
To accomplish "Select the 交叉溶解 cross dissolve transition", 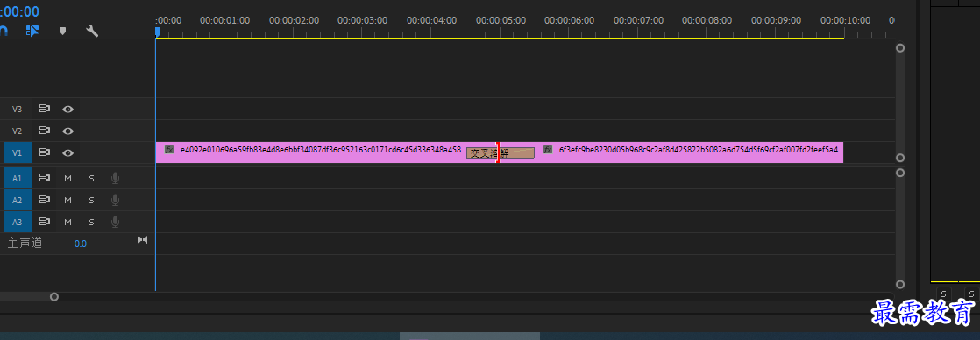I will click(x=500, y=153).
